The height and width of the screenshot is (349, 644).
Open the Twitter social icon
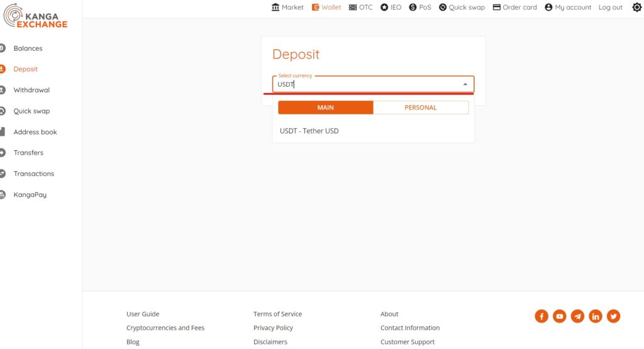[614, 316]
